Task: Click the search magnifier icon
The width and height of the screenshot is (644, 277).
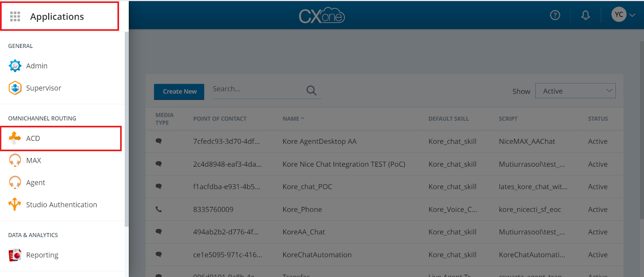Action: click(311, 91)
